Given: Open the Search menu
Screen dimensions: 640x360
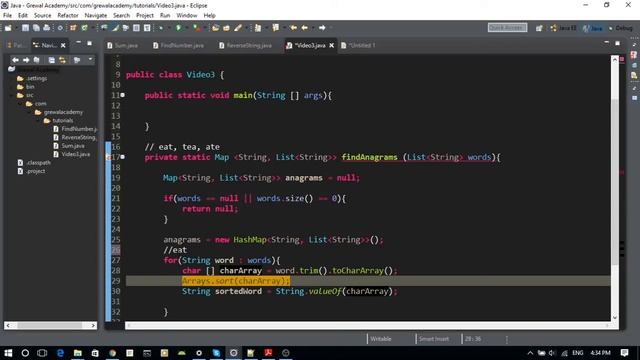Looking at the screenshot, I should tap(121, 16).
